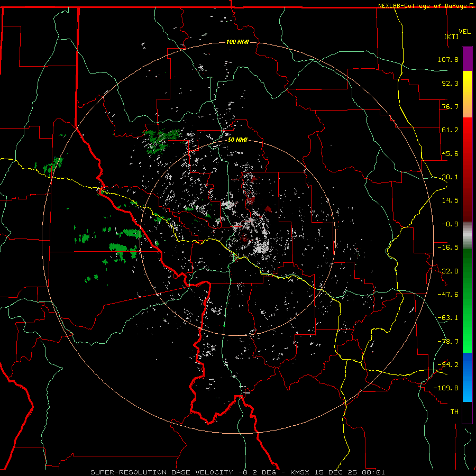476x476 pixels.
Task: Select the -32.0 velocity scale value
Action: pos(448,271)
